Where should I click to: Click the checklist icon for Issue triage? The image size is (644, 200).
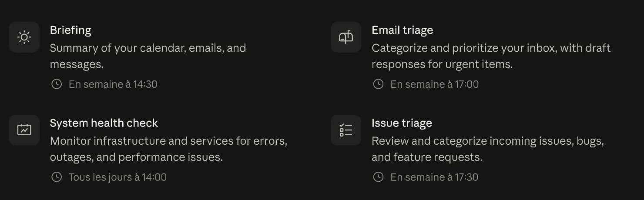(x=346, y=130)
